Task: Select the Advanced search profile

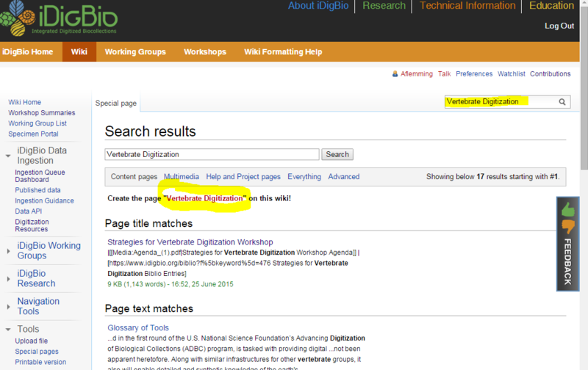Action: [x=343, y=177]
